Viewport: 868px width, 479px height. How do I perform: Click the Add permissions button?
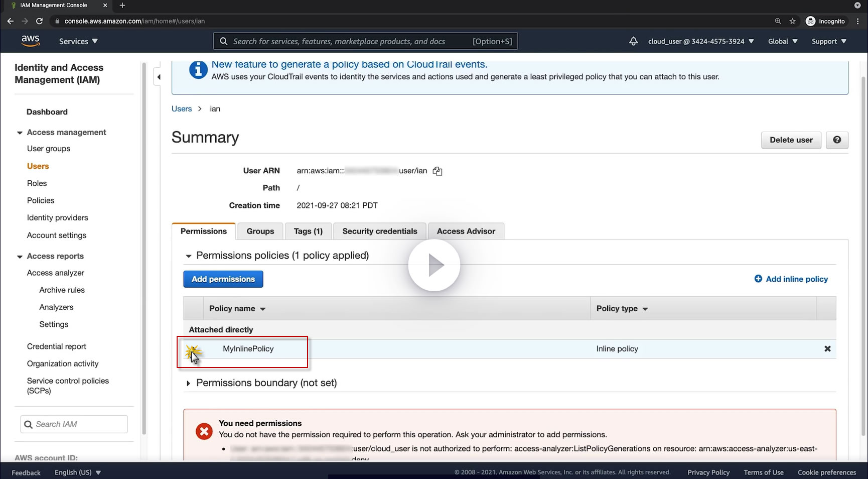coord(223,279)
